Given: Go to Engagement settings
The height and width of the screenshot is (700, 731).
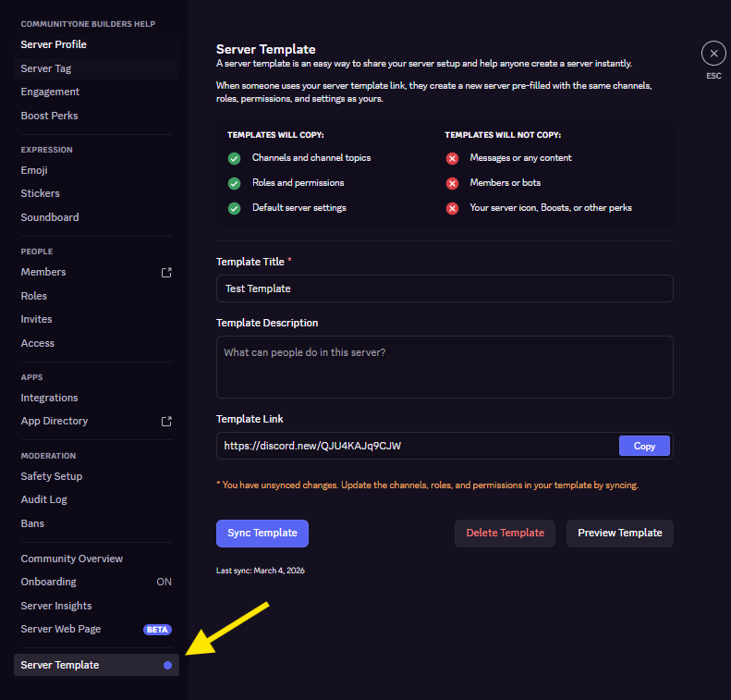Looking at the screenshot, I should [x=96, y=92].
